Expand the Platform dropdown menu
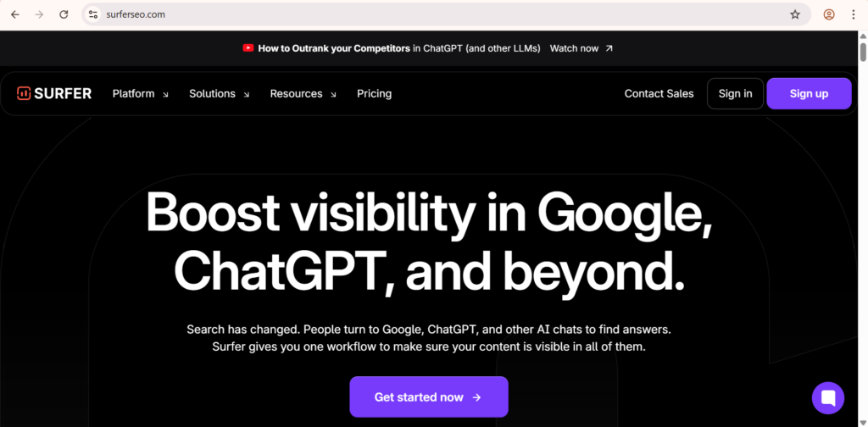 point(140,94)
